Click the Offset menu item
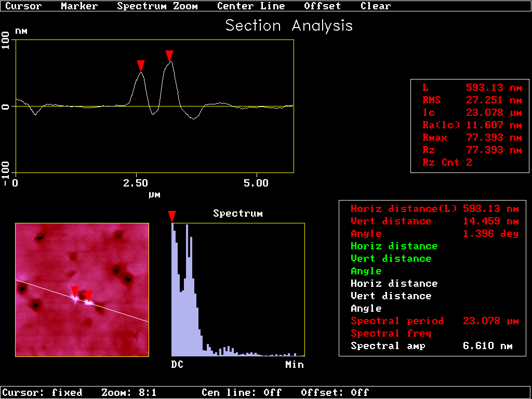 coord(322,6)
